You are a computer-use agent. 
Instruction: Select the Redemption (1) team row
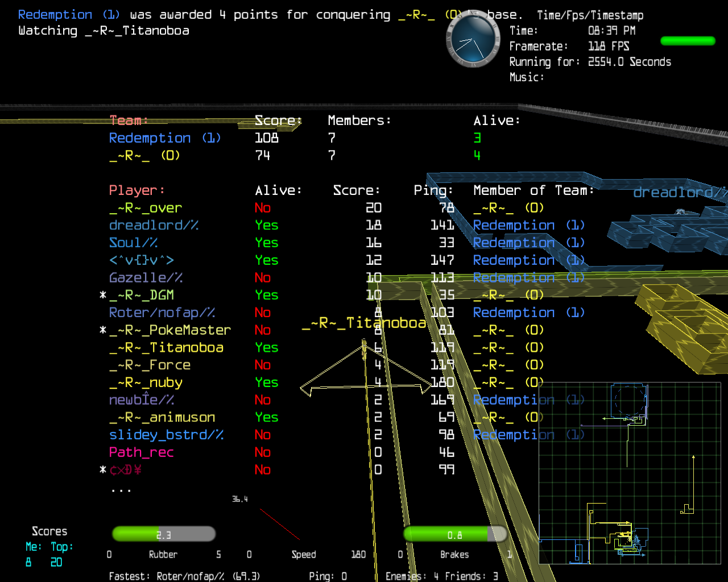click(165, 138)
